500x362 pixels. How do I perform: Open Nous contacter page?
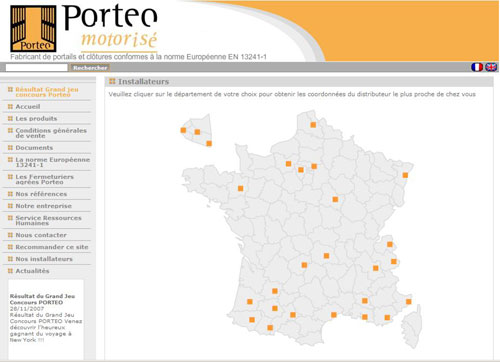(41, 235)
